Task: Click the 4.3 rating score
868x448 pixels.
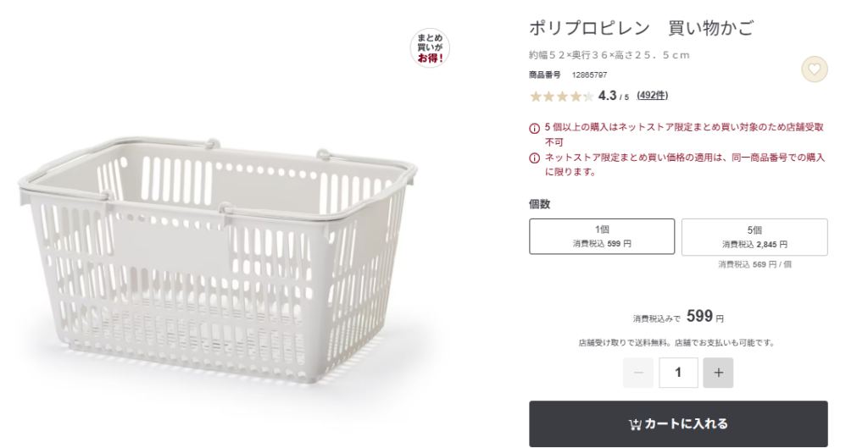Action: [607, 96]
